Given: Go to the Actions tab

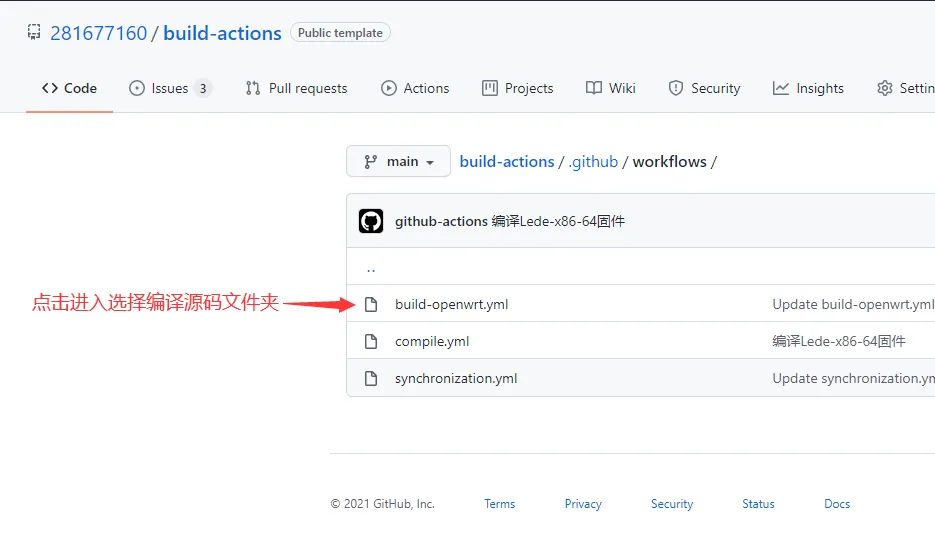Looking at the screenshot, I should point(415,88).
